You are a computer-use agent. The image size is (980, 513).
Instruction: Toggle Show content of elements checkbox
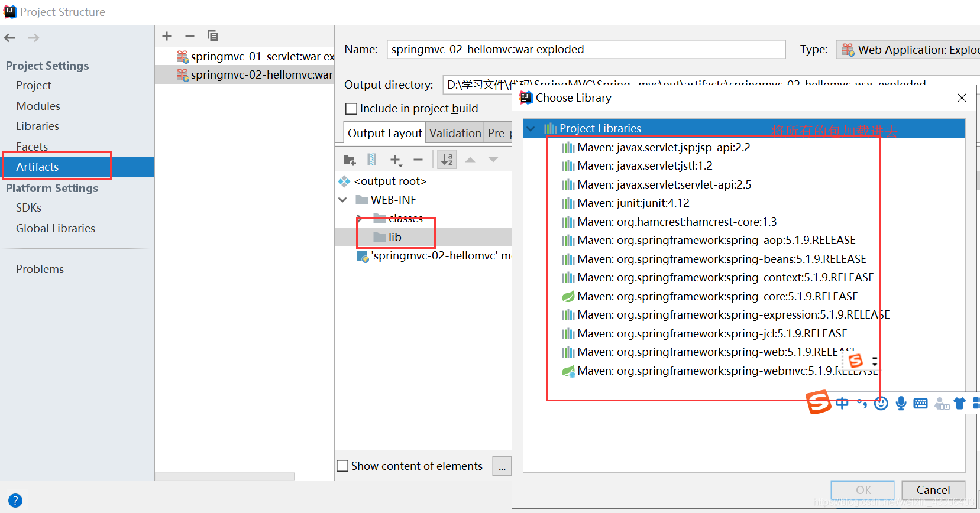click(342, 466)
